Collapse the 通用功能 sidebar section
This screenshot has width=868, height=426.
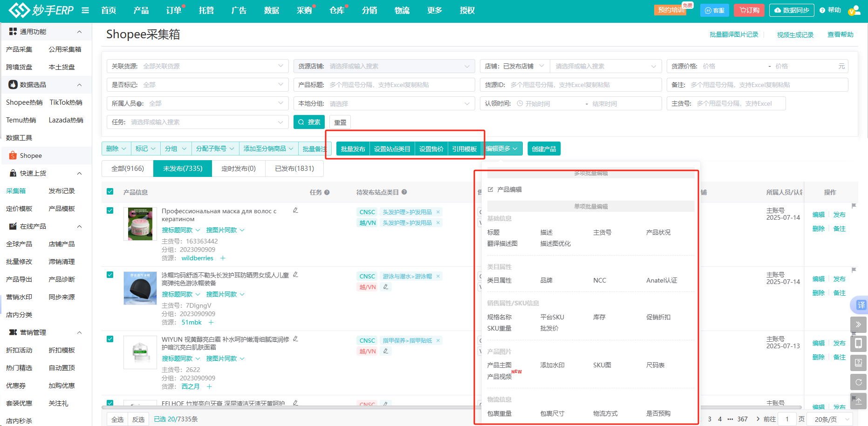click(x=79, y=32)
